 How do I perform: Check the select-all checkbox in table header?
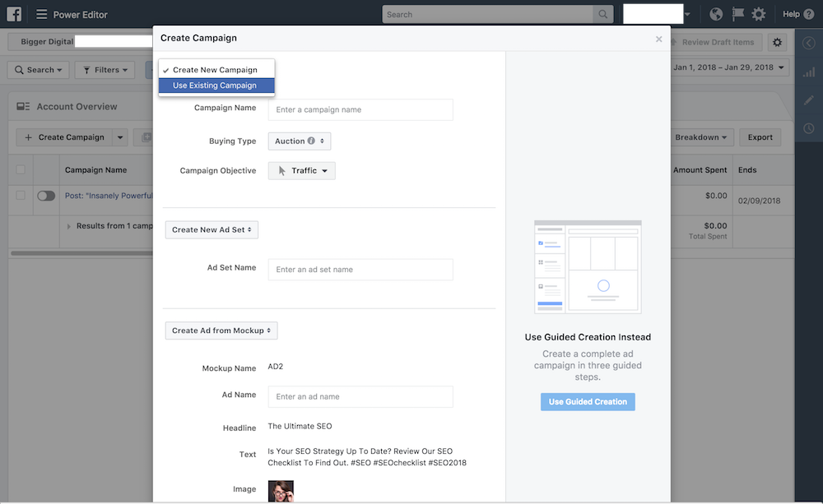tap(21, 169)
